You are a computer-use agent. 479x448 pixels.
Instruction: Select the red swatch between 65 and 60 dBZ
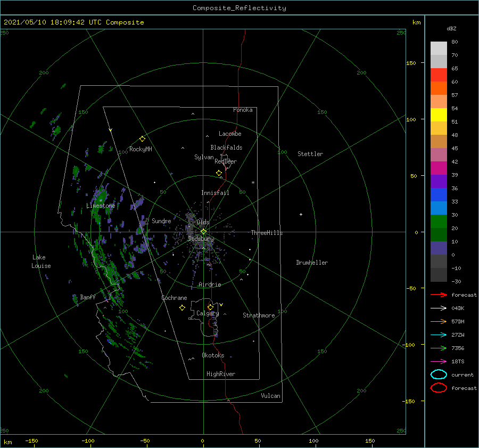pos(439,75)
